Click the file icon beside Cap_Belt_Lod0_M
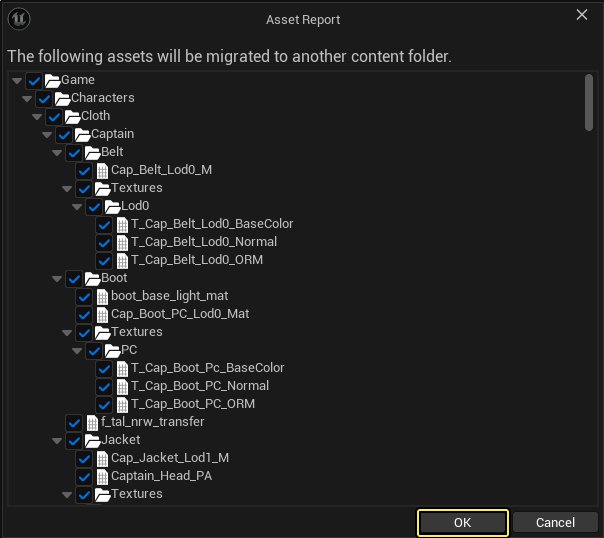604x538 pixels. (102, 171)
